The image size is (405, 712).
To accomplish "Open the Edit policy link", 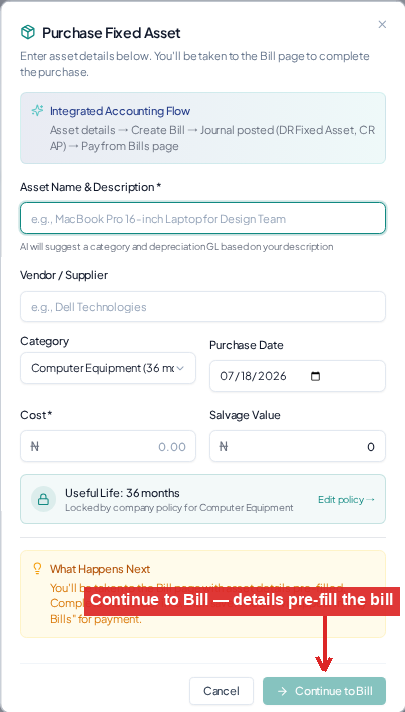I will pyautogui.click(x=346, y=499).
